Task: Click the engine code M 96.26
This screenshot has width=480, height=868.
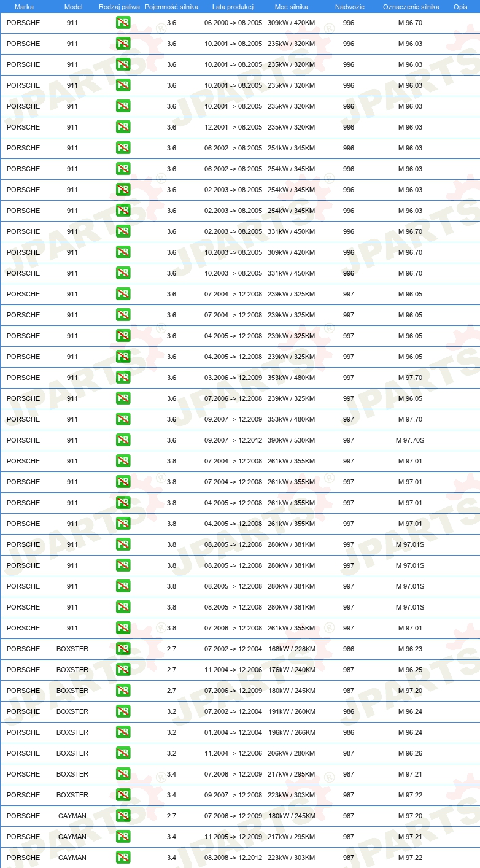Action: coord(410,754)
